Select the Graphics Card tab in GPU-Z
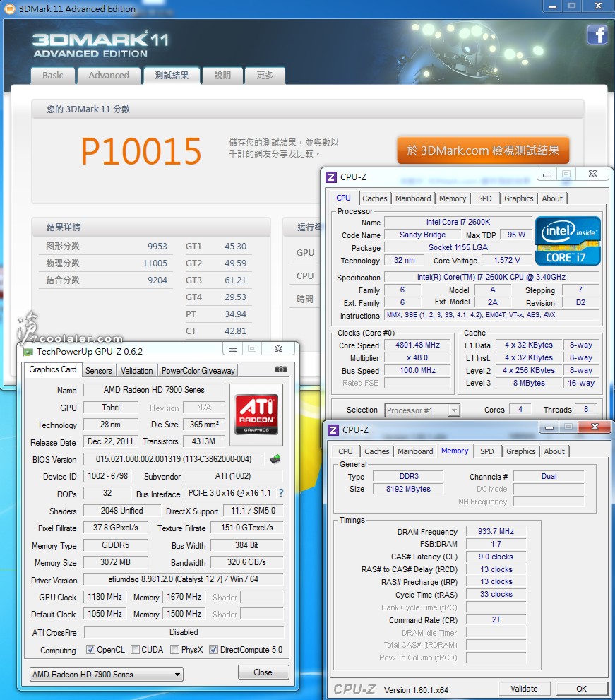615x700 pixels. pos(53,369)
